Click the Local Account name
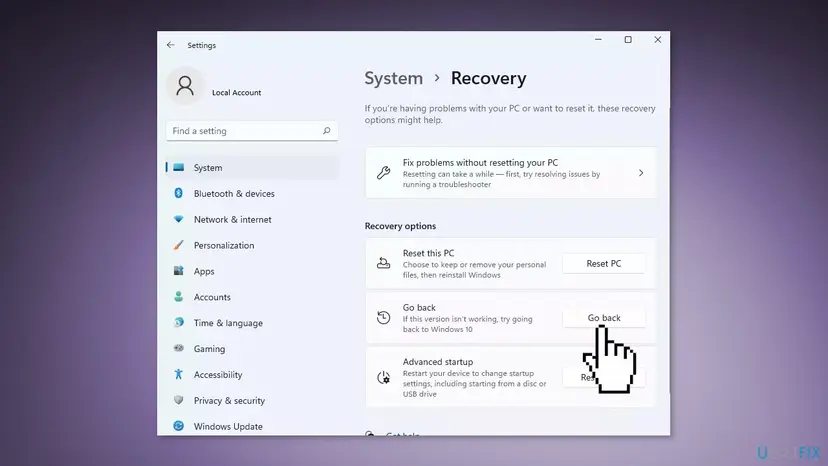This screenshot has height=466, width=828. point(236,92)
